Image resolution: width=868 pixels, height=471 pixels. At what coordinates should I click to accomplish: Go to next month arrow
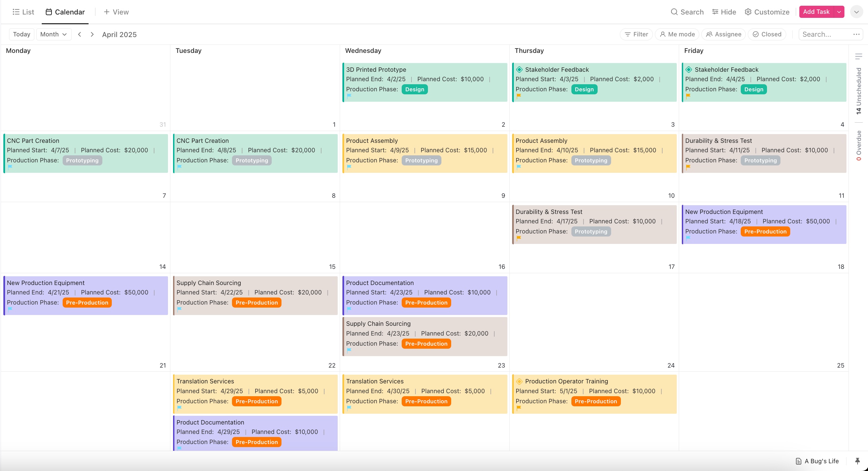[x=92, y=34]
